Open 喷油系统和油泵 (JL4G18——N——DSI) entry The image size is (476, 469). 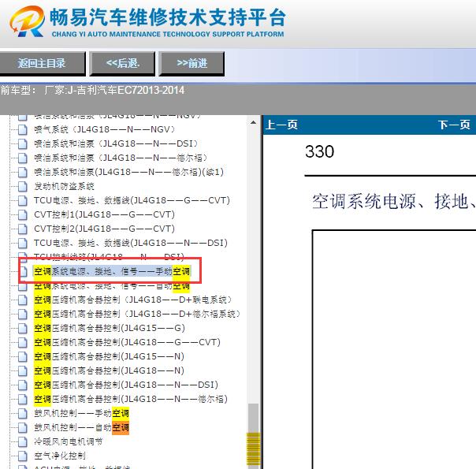[x=116, y=143]
